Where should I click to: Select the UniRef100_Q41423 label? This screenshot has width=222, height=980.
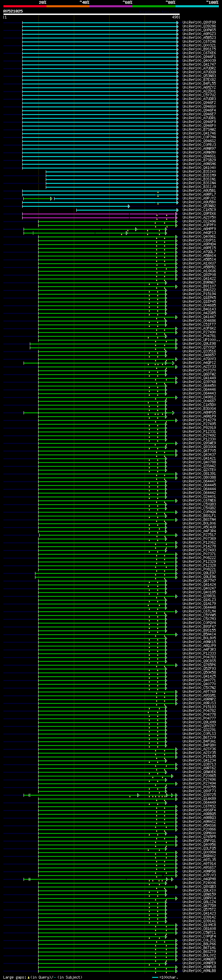tap(199, 913)
